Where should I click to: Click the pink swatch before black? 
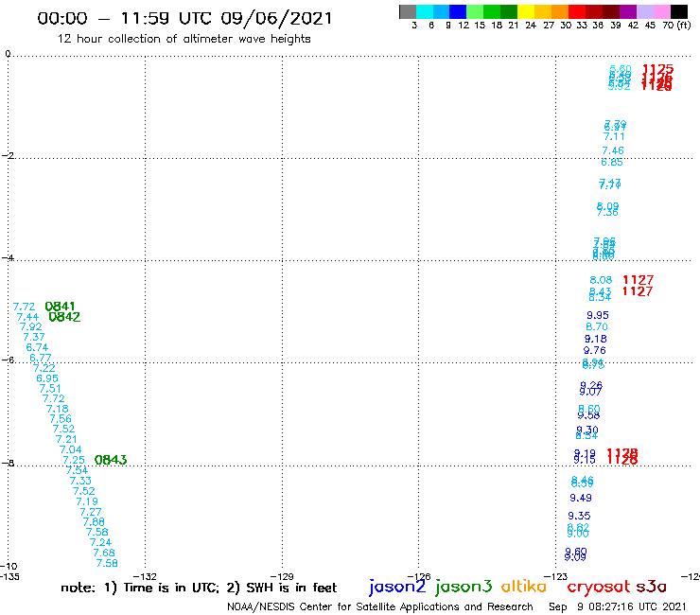point(662,11)
